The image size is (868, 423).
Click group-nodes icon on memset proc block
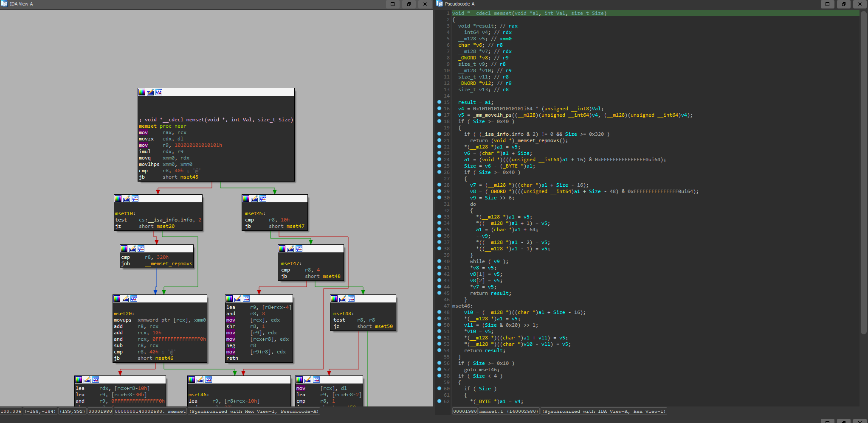point(159,92)
